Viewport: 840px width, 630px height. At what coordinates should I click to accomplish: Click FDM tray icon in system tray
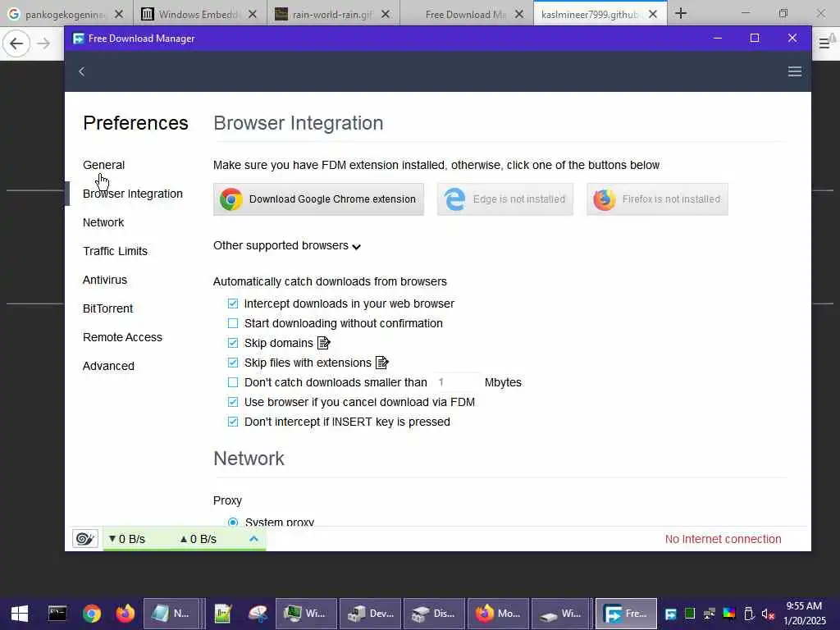coord(670,614)
